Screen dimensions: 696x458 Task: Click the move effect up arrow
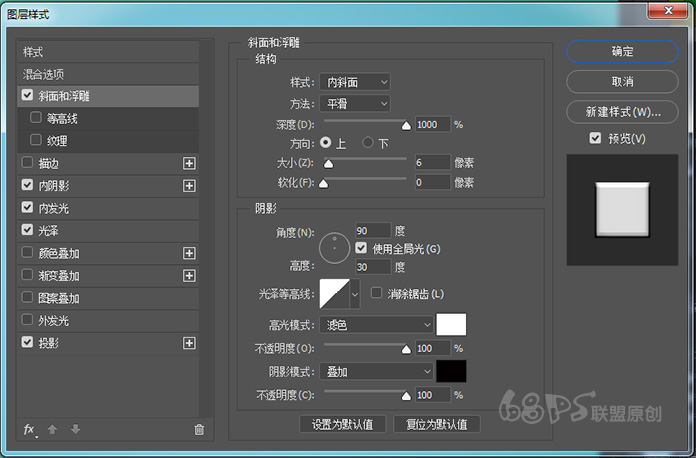point(53,429)
